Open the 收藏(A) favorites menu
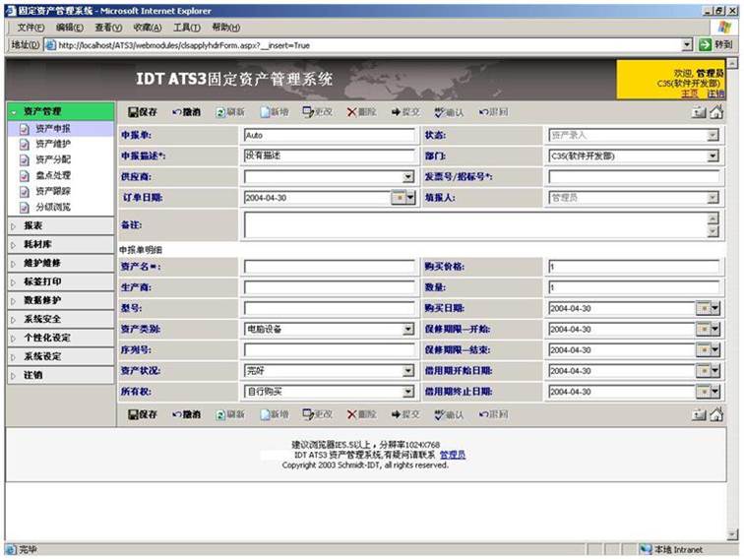The height and width of the screenshot is (560, 744). [148, 28]
